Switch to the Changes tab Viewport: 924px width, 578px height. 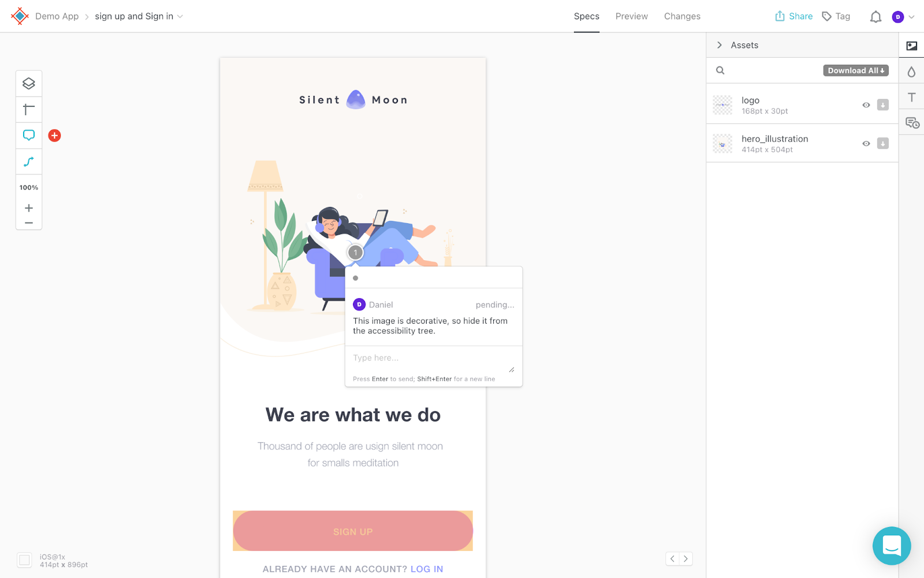(682, 16)
